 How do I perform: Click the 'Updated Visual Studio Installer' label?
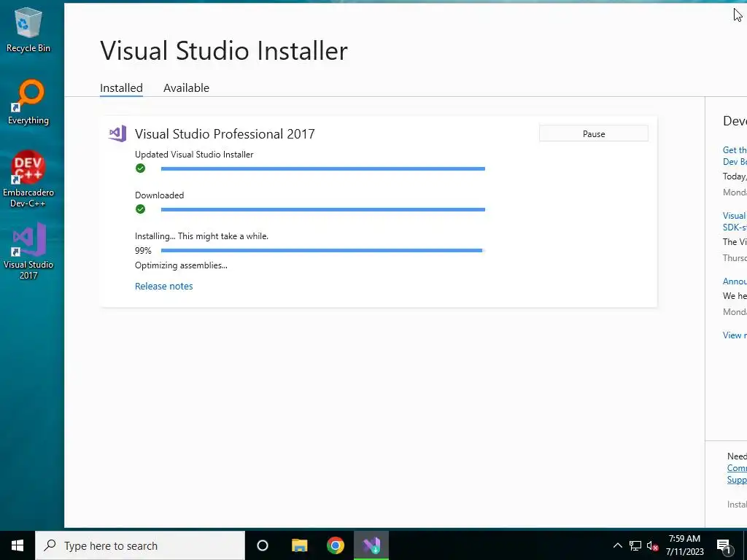coord(194,155)
